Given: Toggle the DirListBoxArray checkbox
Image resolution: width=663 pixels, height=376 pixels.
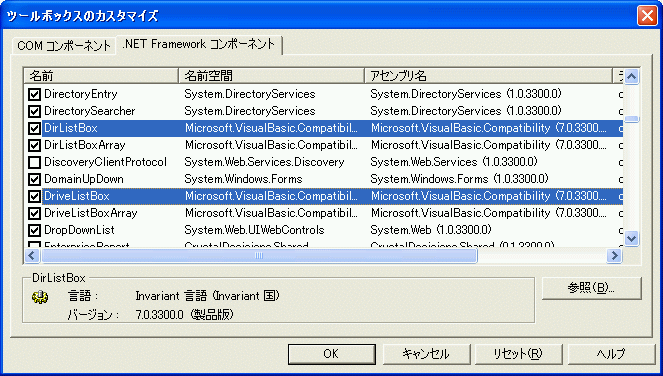Looking at the screenshot, I should (34, 145).
